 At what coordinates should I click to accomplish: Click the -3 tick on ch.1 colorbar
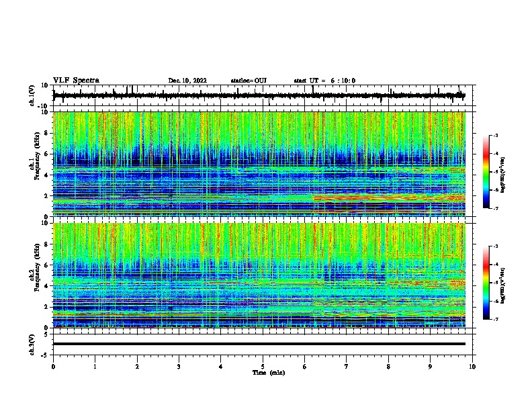[x=495, y=135]
